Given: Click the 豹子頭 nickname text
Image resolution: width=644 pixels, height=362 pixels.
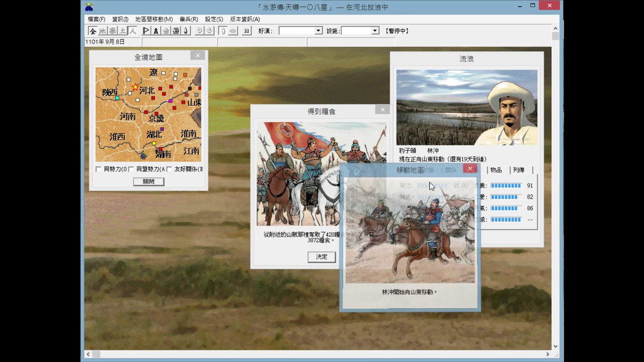Looking at the screenshot, I should click(x=408, y=151).
